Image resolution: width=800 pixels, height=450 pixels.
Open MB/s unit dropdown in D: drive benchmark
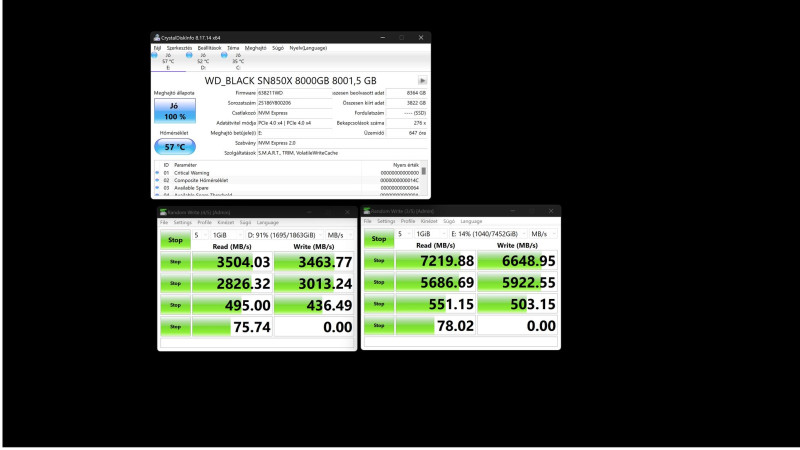[x=339, y=235]
